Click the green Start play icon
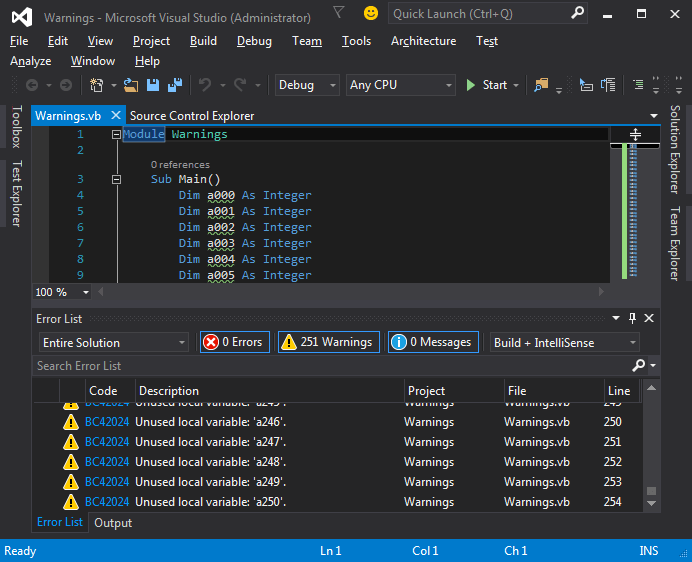692x562 pixels. pyautogui.click(x=470, y=85)
